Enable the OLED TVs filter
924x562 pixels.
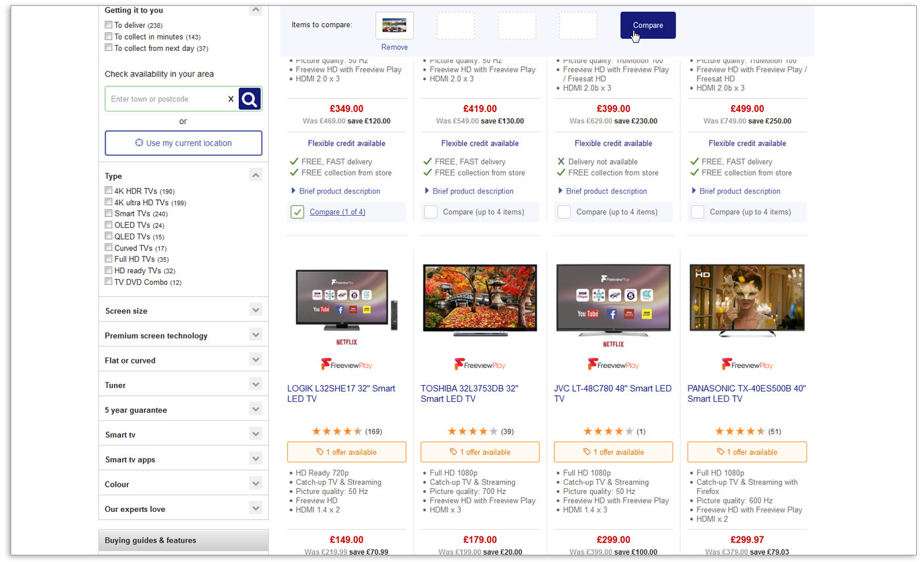108,225
